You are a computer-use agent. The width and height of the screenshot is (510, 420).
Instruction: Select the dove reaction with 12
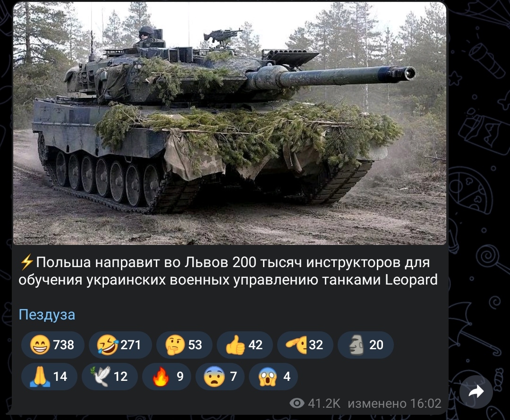pyautogui.click(x=110, y=377)
